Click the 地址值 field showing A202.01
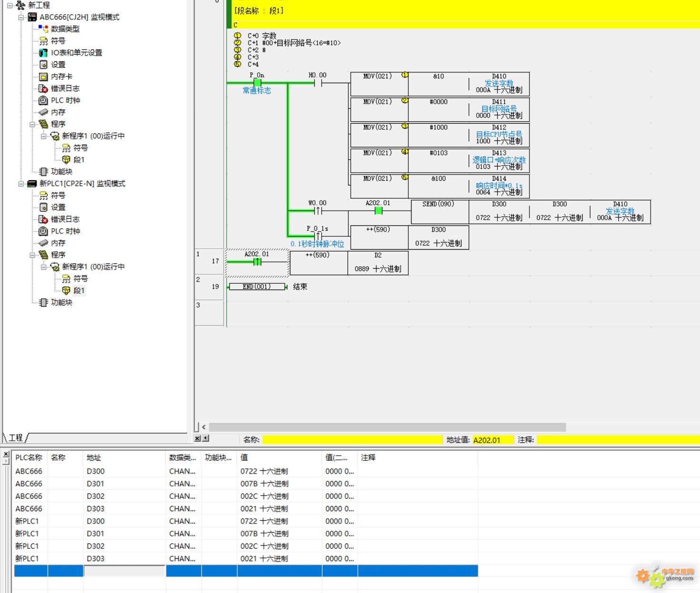The height and width of the screenshot is (593, 700). 493,440
